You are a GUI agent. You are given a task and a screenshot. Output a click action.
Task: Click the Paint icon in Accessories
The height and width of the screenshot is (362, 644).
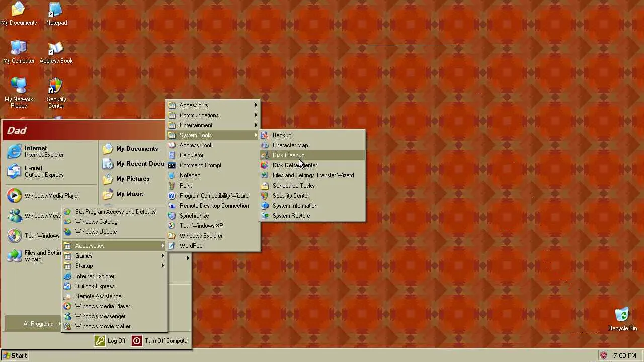[172, 186]
